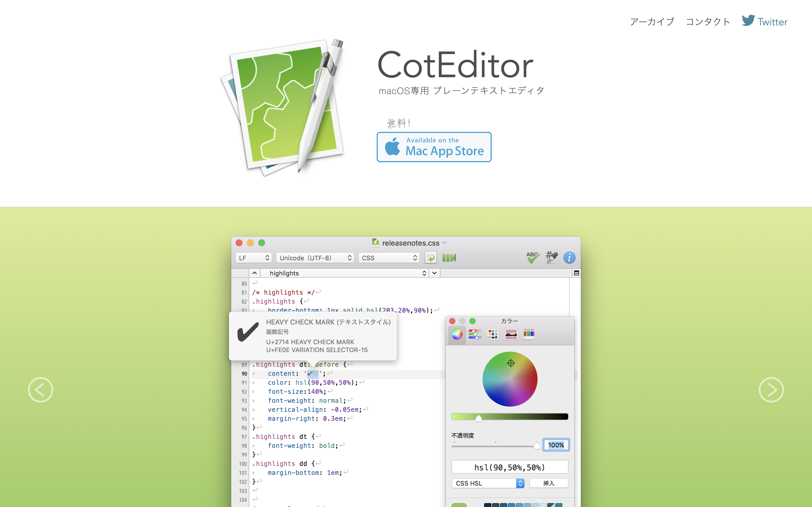812x507 pixels.
Task: Click the info icon in toolbar
Action: (x=570, y=258)
